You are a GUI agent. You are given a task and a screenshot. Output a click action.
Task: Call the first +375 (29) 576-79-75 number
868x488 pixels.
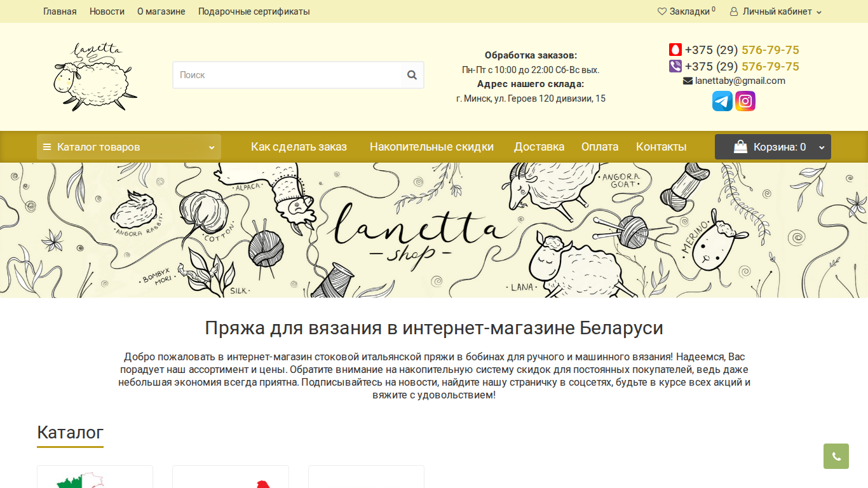click(x=742, y=50)
